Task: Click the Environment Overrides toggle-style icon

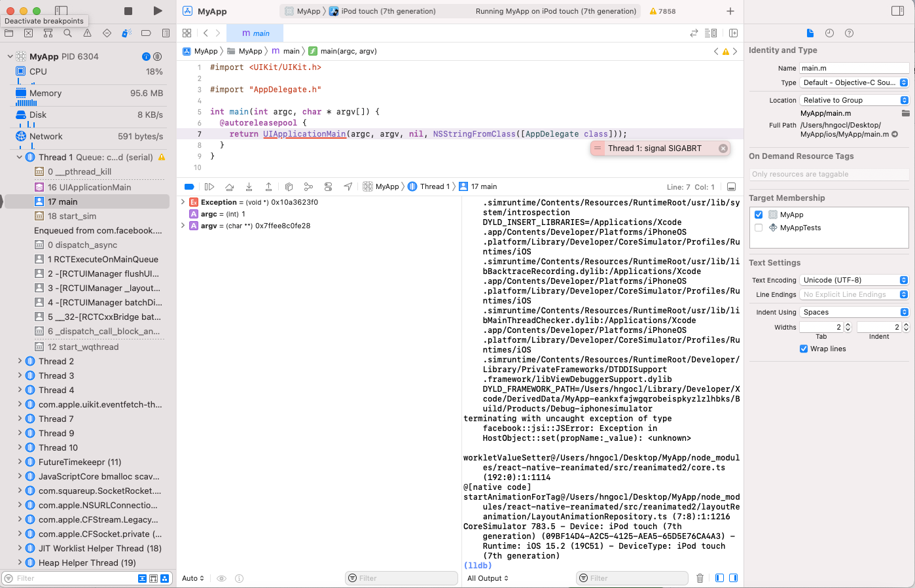Action: pyautogui.click(x=328, y=186)
